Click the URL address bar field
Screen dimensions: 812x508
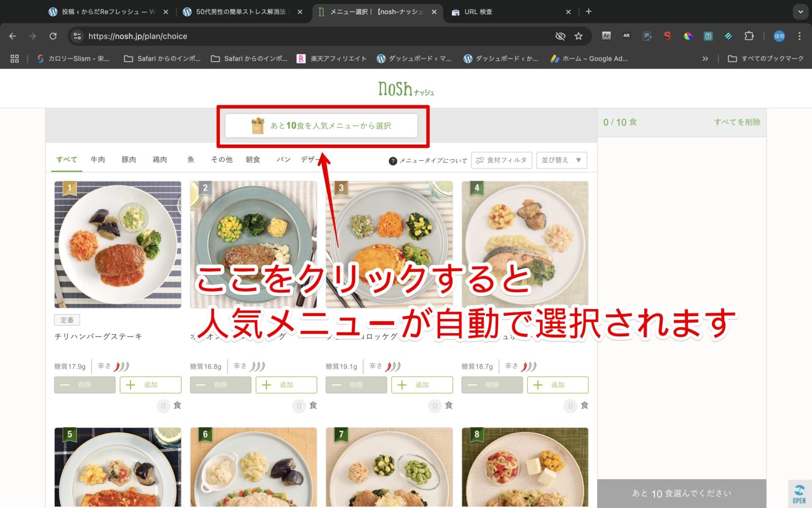pyautogui.click(x=315, y=36)
